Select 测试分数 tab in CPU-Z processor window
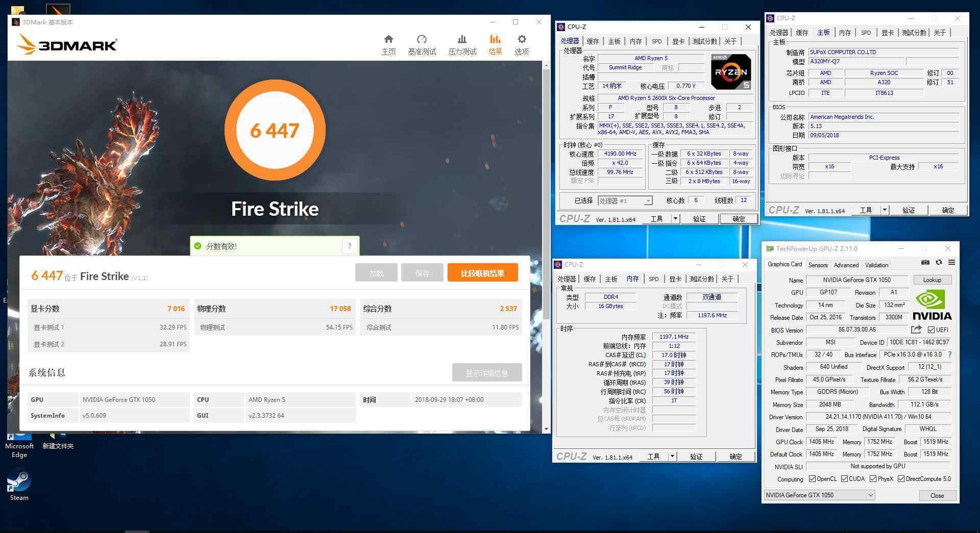 pyautogui.click(x=704, y=41)
